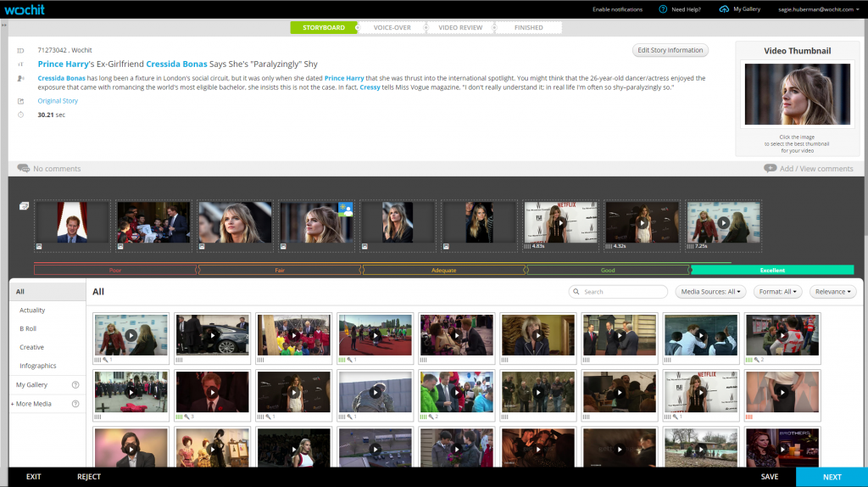Viewport: 868px width, 487px height.
Task: Click the external link icon beside Original Story
Action: click(20, 101)
